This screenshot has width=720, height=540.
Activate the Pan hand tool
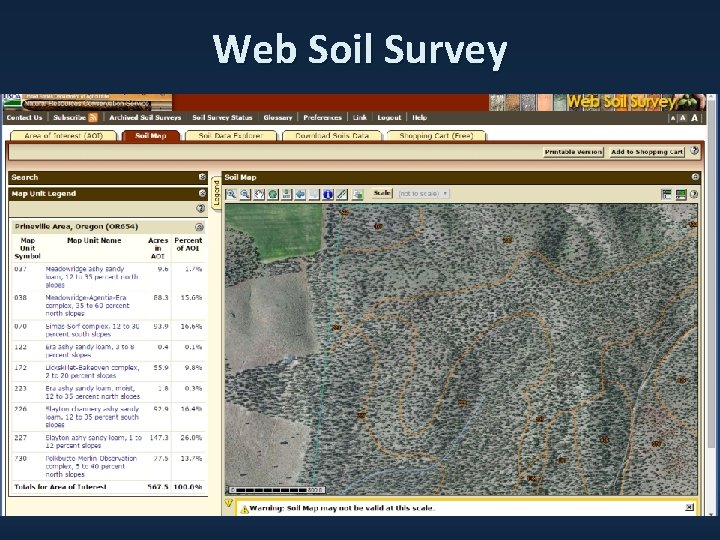pyautogui.click(x=259, y=194)
